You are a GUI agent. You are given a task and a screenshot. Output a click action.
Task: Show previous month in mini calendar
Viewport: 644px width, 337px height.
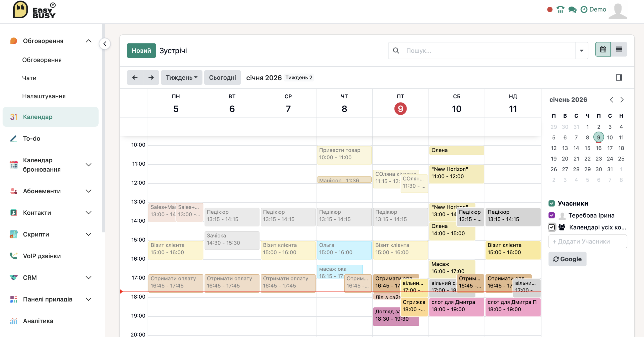tap(611, 100)
